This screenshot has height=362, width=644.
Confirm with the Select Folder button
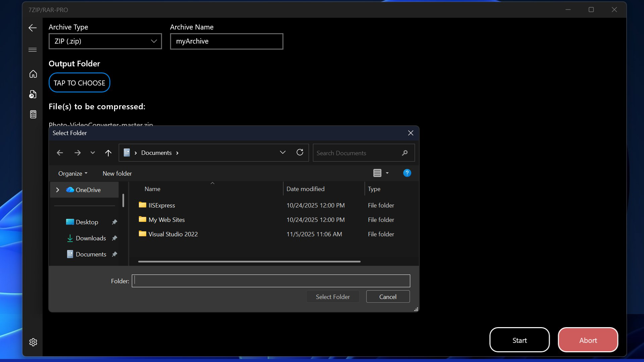click(332, 297)
